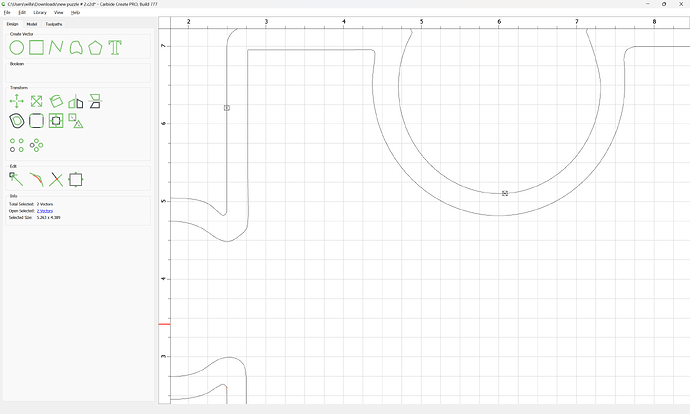690x414 pixels.
Task: Activate the Text tool
Action: (x=116, y=47)
